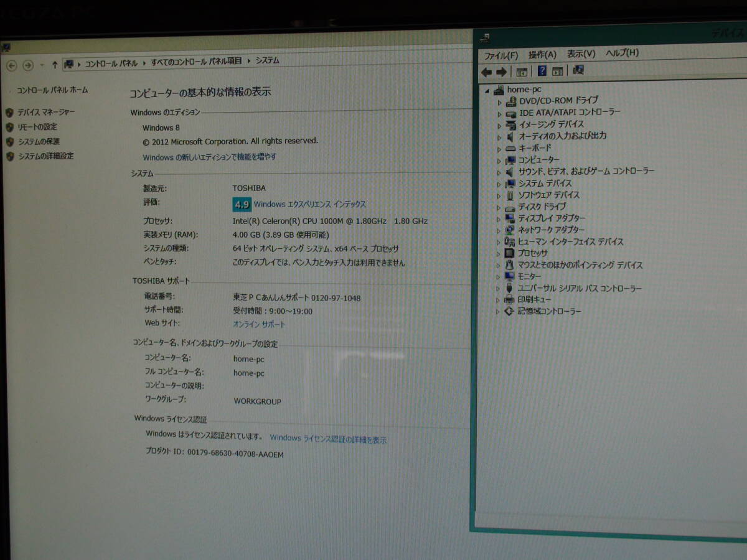Open the 操作(A) menu in Device Manager
The height and width of the screenshot is (560, 747).
pos(543,54)
